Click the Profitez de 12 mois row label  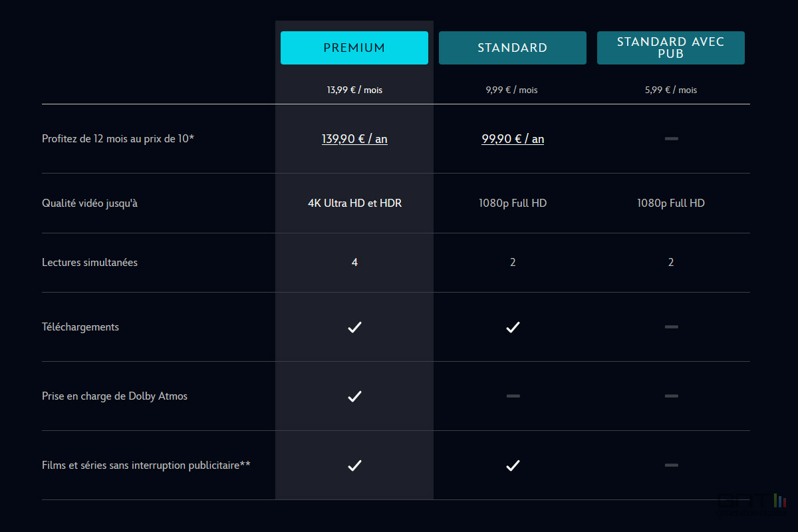118,138
